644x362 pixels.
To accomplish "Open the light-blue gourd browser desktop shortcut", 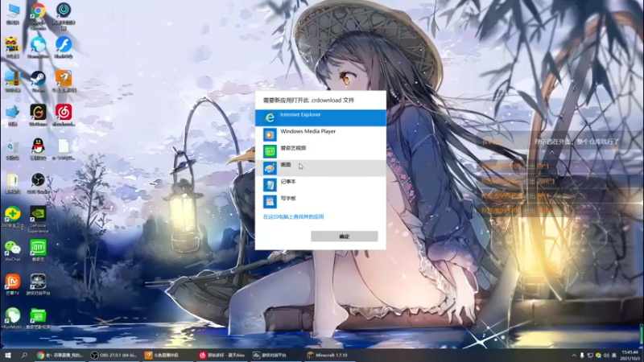I will [x=38, y=47].
